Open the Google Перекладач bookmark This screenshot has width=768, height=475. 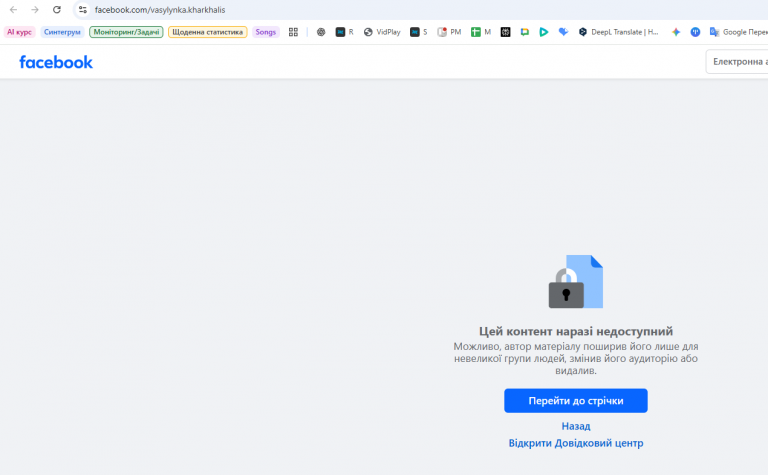point(739,32)
